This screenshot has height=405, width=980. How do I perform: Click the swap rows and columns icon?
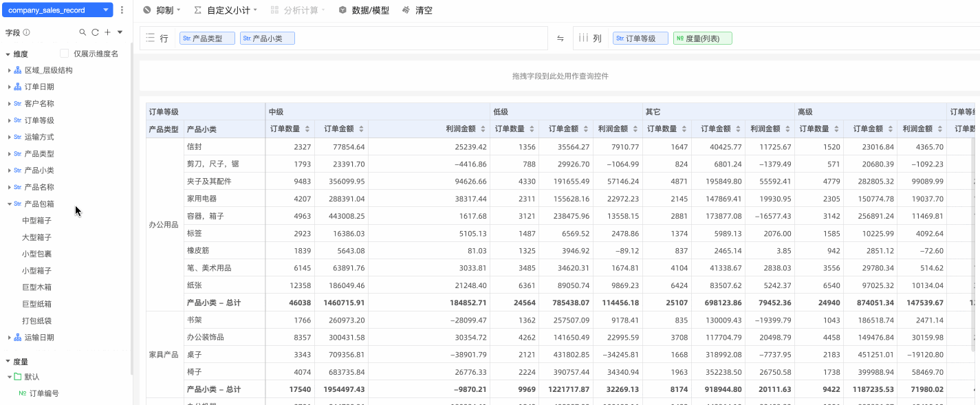(x=560, y=39)
